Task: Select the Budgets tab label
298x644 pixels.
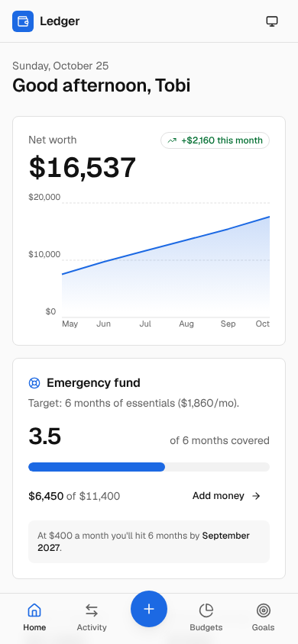Action: [x=206, y=627]
